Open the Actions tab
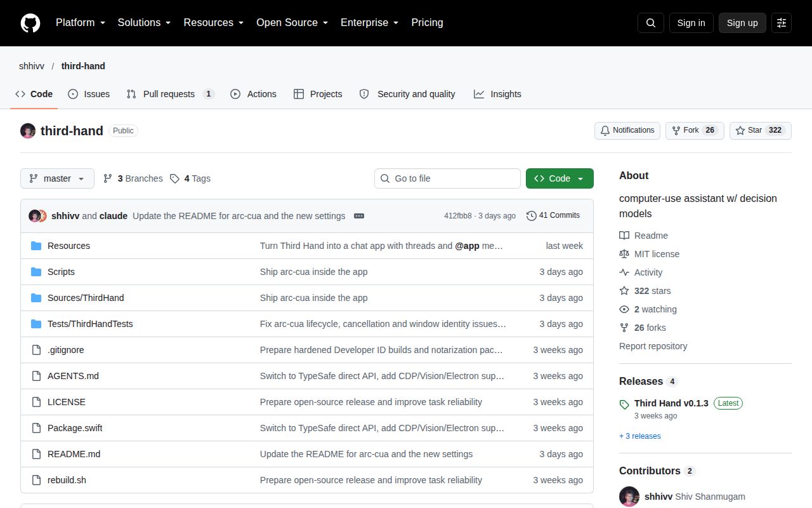This screenshot has height=508, width=812. coord(253,94)
